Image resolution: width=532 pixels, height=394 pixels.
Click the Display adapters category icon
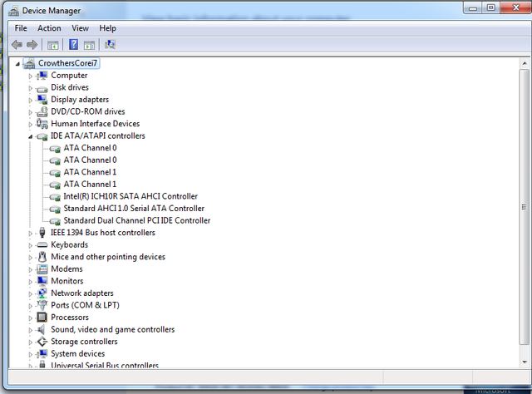click(42, 100)
